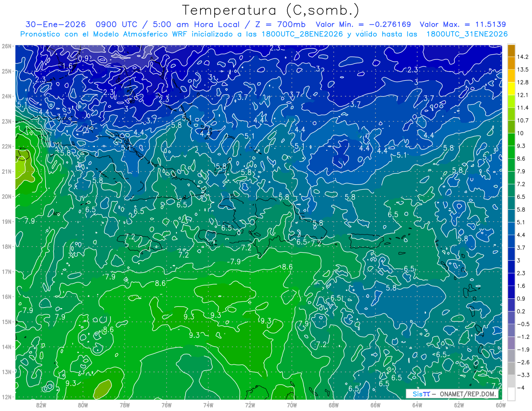
Task: Click the '11.4' color bar label
Action: pyautogui.click(x=523, y=108)
